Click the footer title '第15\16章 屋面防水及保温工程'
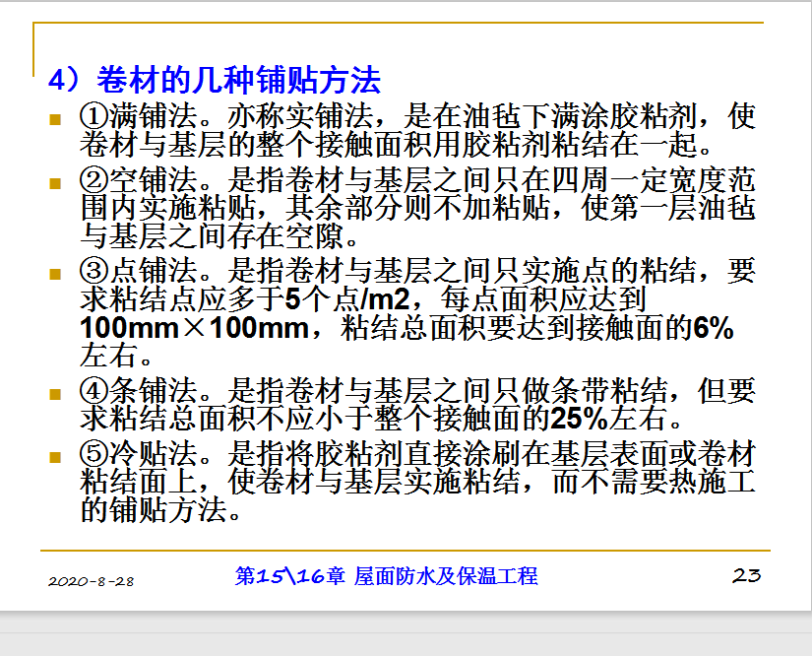Image resolution: width=812 pixels, height=656 pixels. [x=387, y=575]
